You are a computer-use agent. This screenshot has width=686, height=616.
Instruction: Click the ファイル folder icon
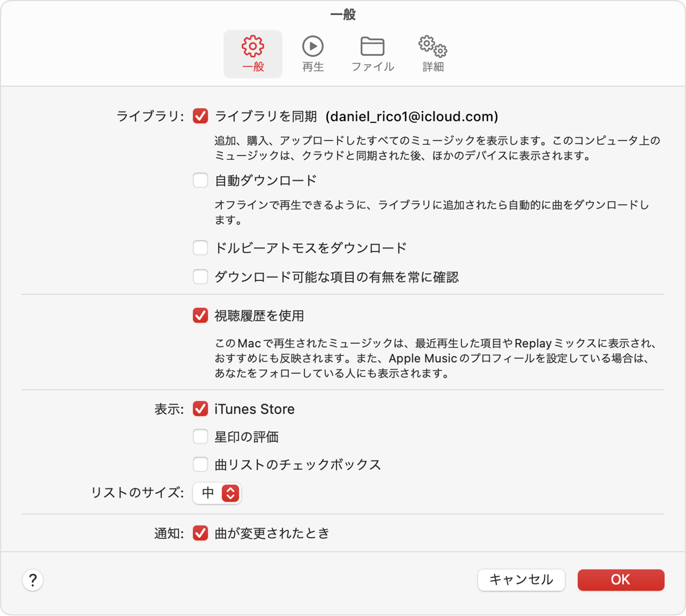tap(372, 47)
